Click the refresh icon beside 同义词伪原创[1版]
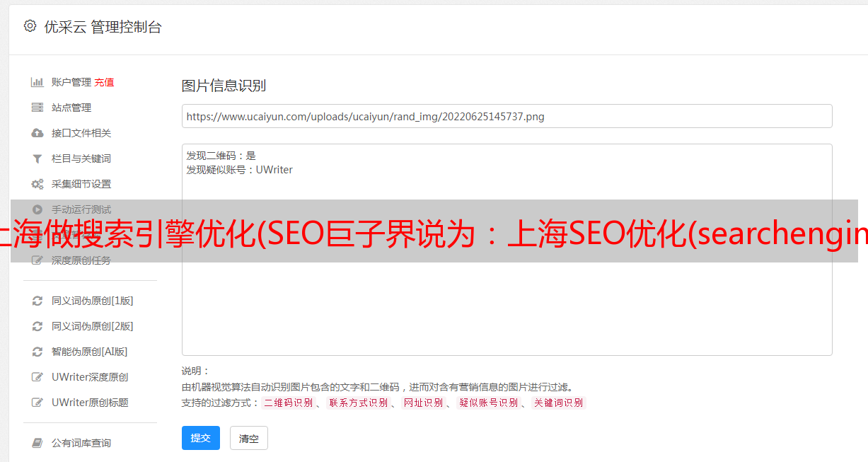The height and width of the screenshot is (462, 868). 37,301
